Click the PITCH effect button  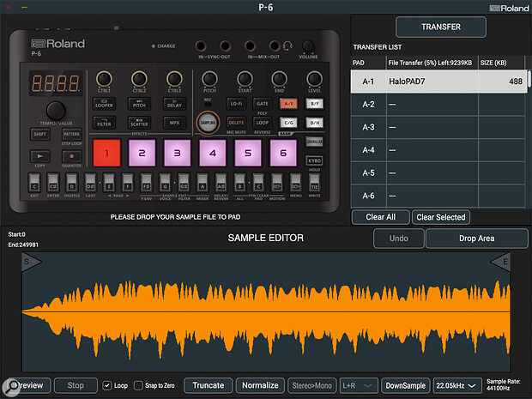tap(139, 104)
